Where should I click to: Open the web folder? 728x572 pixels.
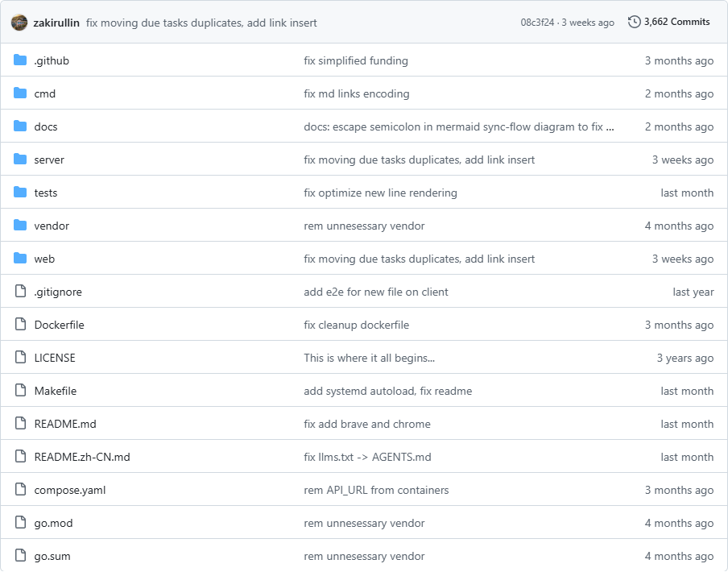point(44,259)
